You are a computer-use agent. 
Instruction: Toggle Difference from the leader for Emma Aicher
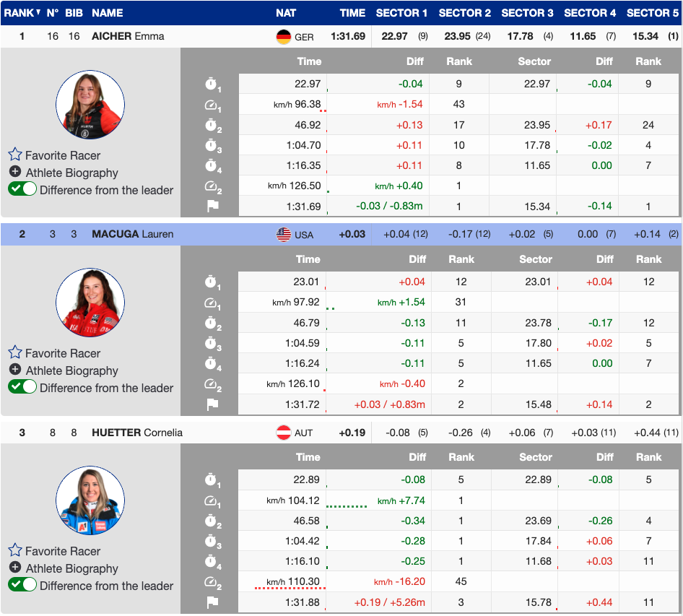tap(22, 189)
